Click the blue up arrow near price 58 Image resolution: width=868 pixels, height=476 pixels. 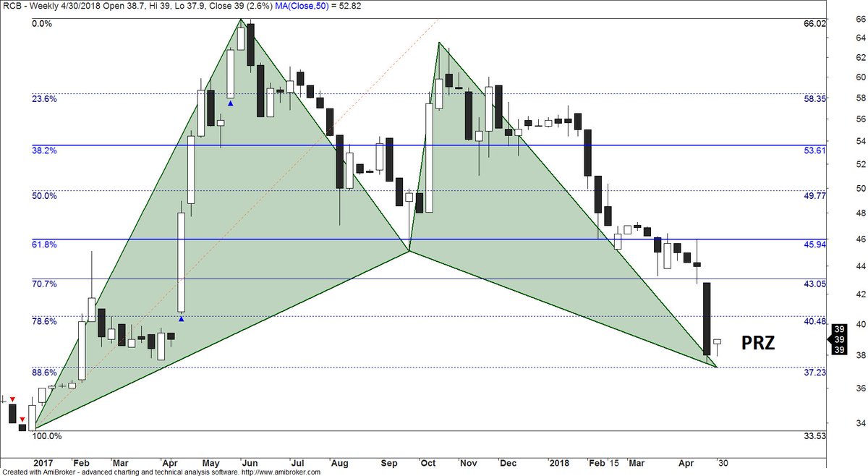[x=230, y=103]
